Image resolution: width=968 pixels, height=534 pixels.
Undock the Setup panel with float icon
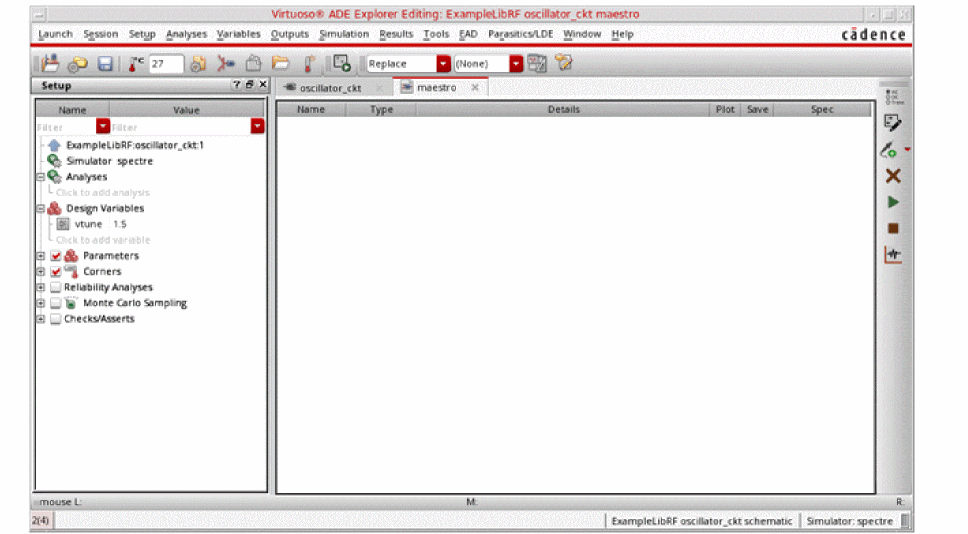[x=249, y=85]
